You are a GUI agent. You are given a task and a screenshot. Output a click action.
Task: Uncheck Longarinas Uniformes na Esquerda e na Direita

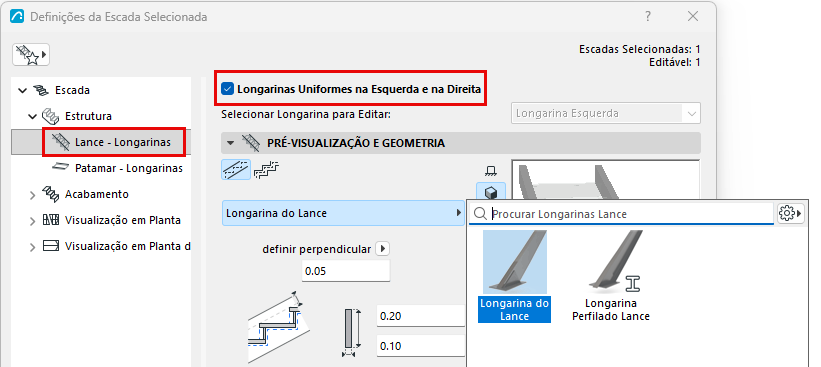(227, 89)
